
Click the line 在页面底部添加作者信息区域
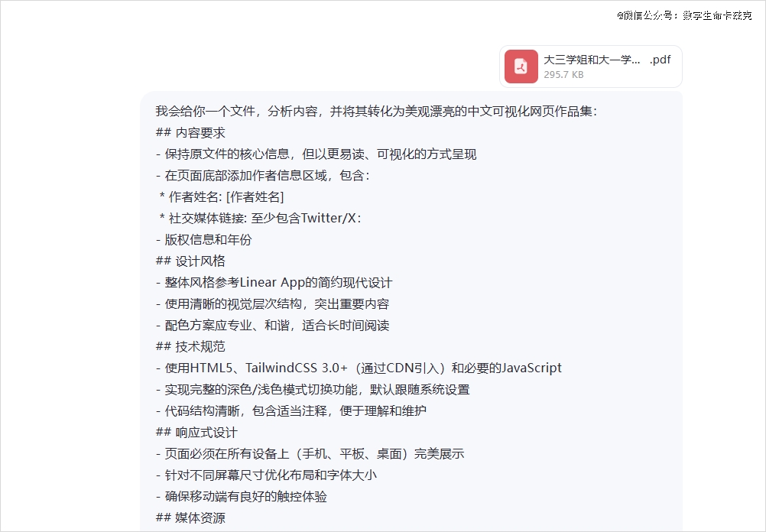[263, 176]
